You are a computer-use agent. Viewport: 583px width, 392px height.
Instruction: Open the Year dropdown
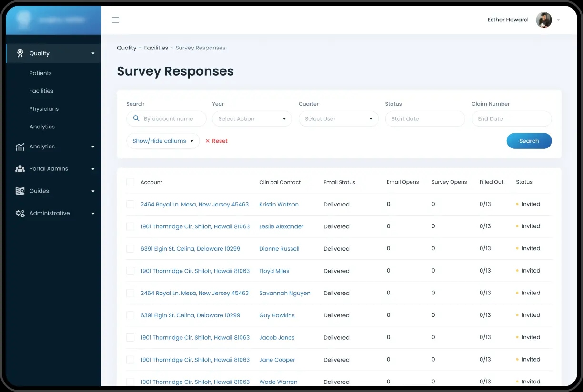pyautogui.click(x=252, y=119)
